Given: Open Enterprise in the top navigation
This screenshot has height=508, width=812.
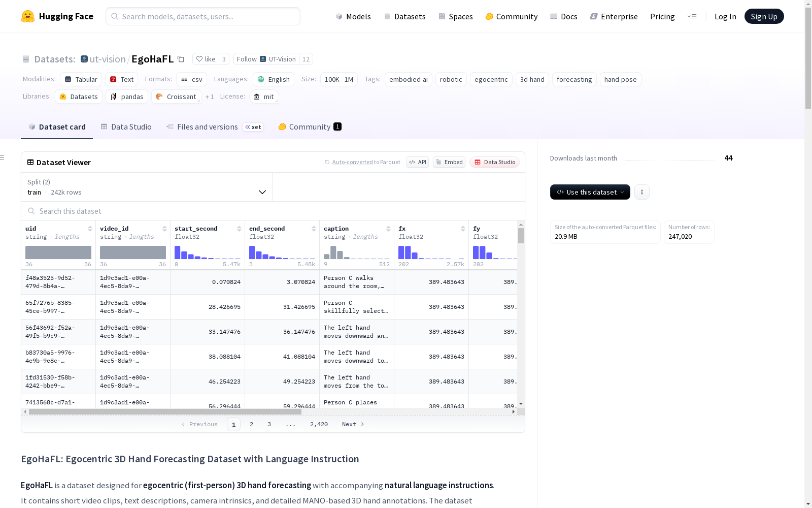Looking at the screenshot, I should click(x=614, y=16).
